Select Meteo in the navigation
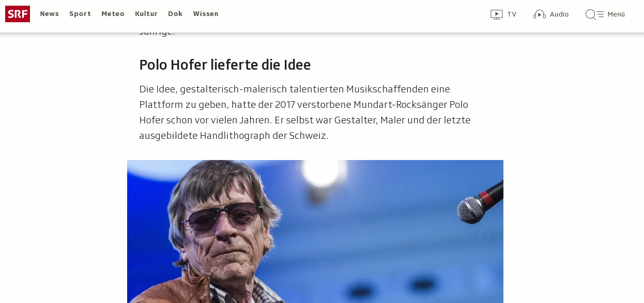The image size is (644, 303). coord(113,14)
